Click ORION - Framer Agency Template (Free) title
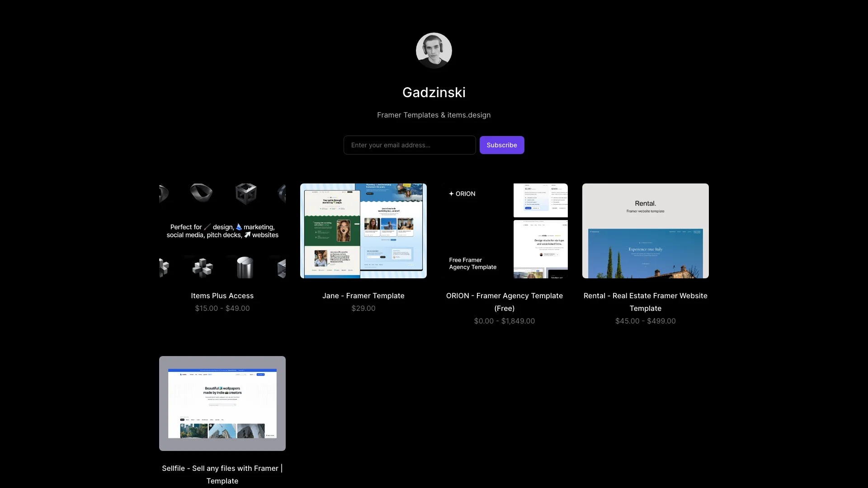 [x=505, y=302]
